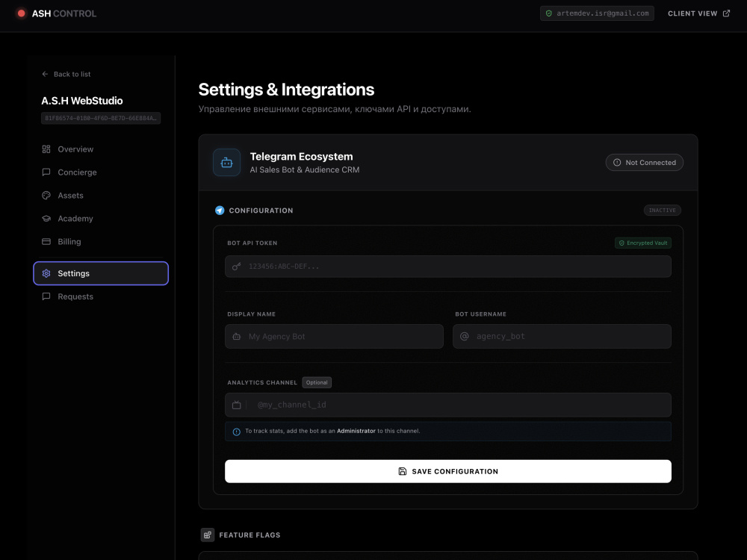Click the external-link icon next to Client View
Screen dimensions: 747x560
(726, 13)
